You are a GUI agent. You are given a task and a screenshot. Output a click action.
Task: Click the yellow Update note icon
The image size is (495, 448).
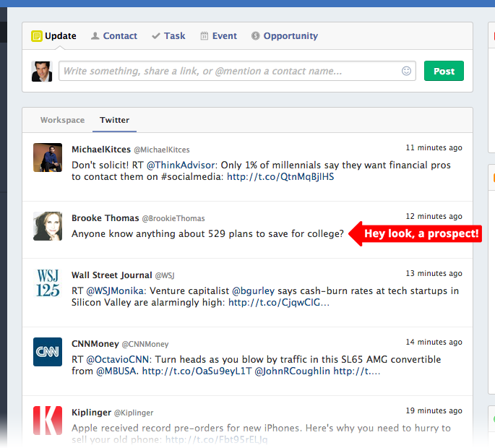pyautogui.click(x=37, y=36)
